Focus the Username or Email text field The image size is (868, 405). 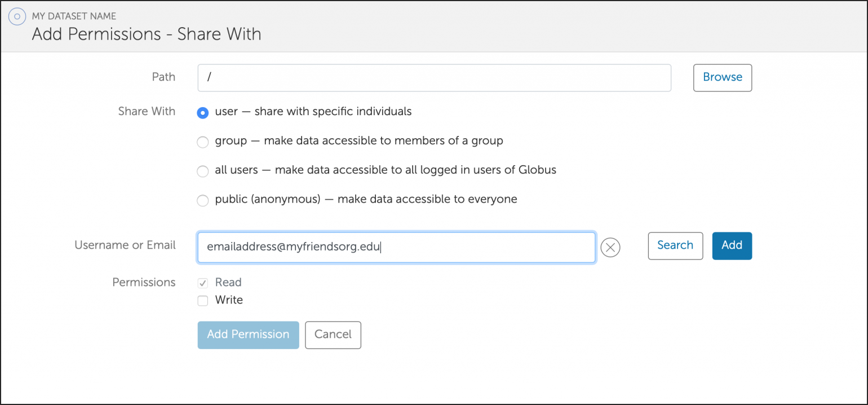click(x=396, y=247)
